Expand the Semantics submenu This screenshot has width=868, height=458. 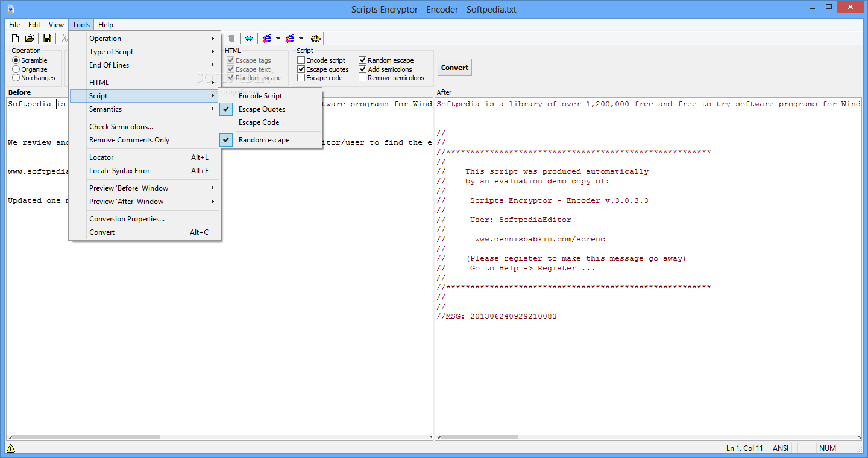pos(145,109)
